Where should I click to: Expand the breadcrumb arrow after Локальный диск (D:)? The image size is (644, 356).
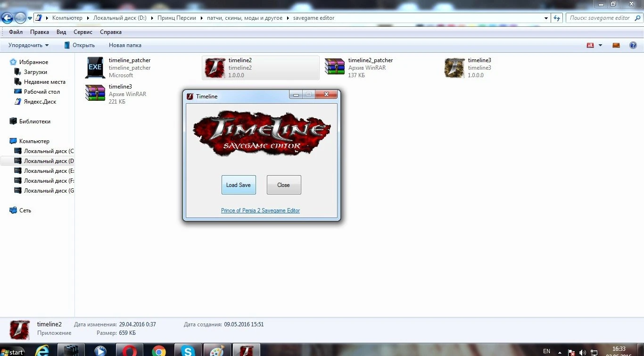point(152,18)
